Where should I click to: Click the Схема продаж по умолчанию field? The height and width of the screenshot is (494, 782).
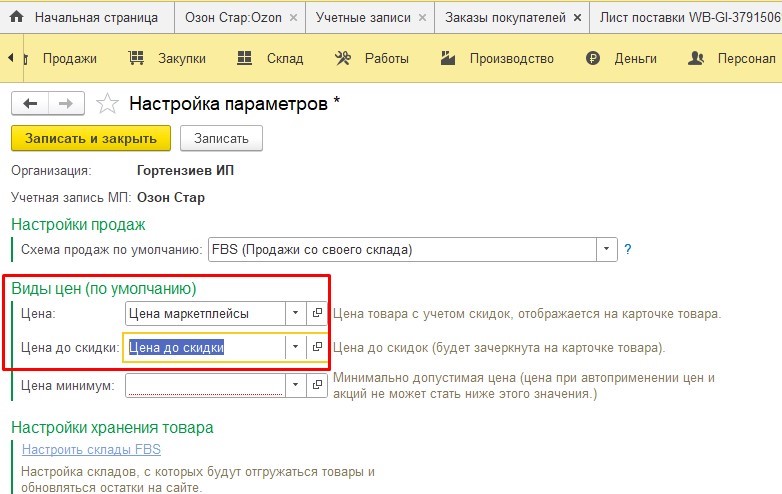(x=402, y=249)
